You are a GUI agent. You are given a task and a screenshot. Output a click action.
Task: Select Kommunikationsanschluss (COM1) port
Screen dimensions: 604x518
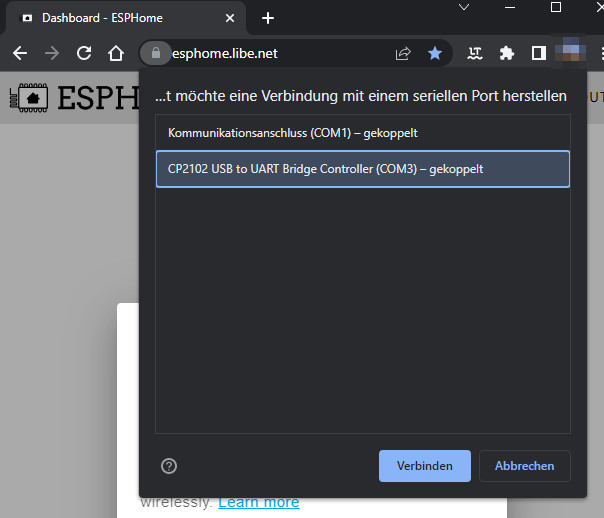click(x=362, y=132)
